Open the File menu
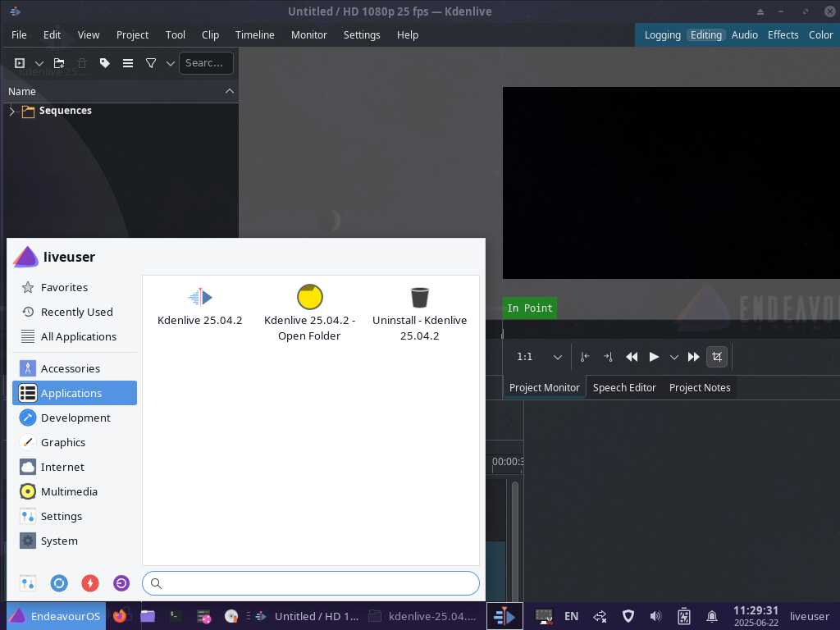 point(19,34)
